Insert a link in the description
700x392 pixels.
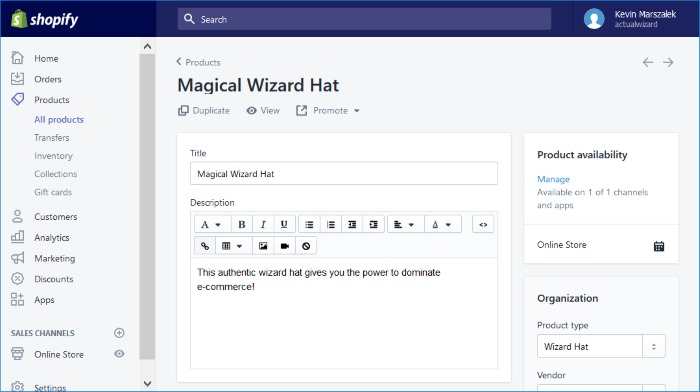tap(205, 246)
